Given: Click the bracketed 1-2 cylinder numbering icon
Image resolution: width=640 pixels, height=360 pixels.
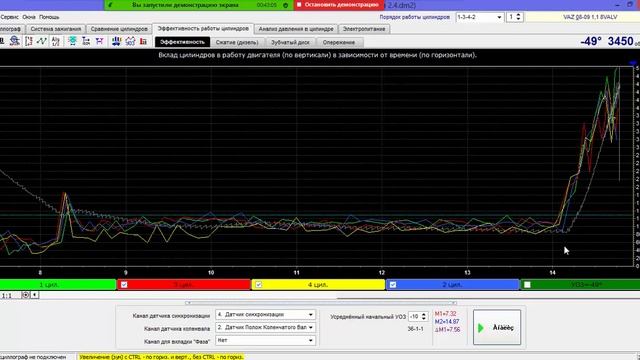Looking at the screenshot, I should coord(29,41).
